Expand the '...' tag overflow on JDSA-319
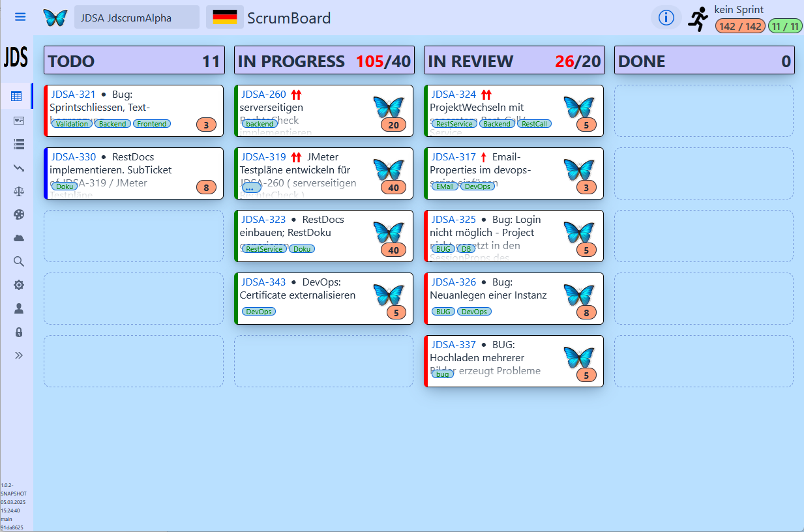Screen dimensions: 804x532 [x=251, y=187]
